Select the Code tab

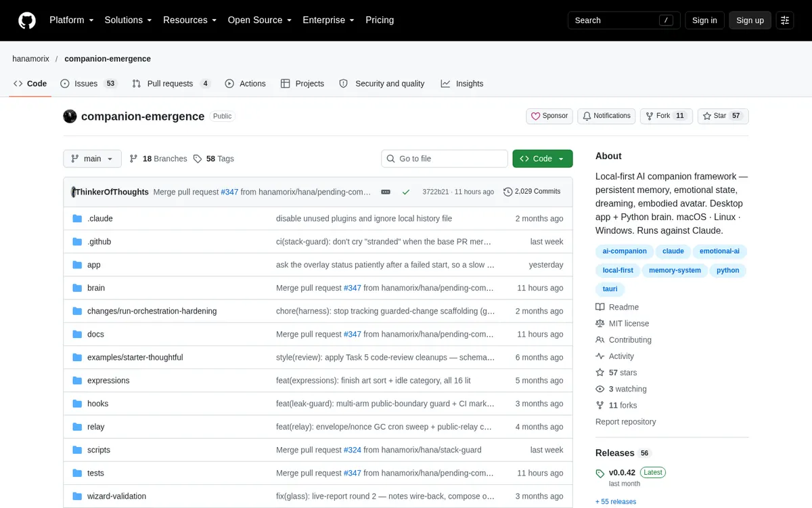point(30,83)
